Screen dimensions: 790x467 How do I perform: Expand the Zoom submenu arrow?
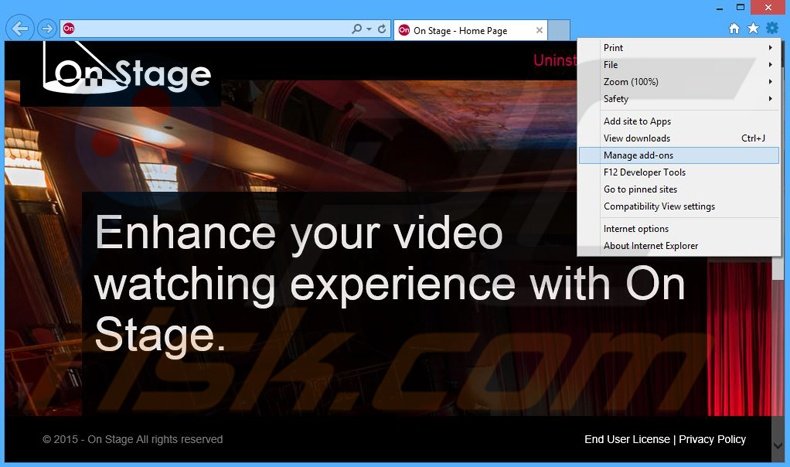pyautogui.click(x=770, y=82)
